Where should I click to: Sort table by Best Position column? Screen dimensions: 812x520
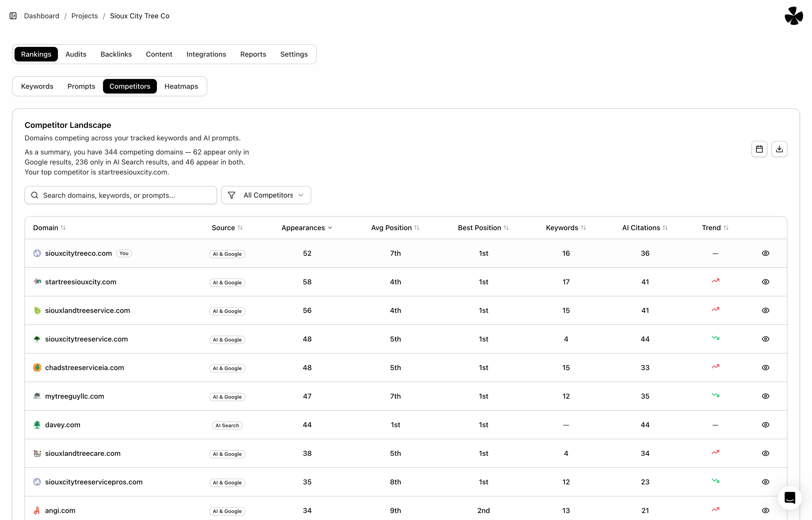point(483,228)
